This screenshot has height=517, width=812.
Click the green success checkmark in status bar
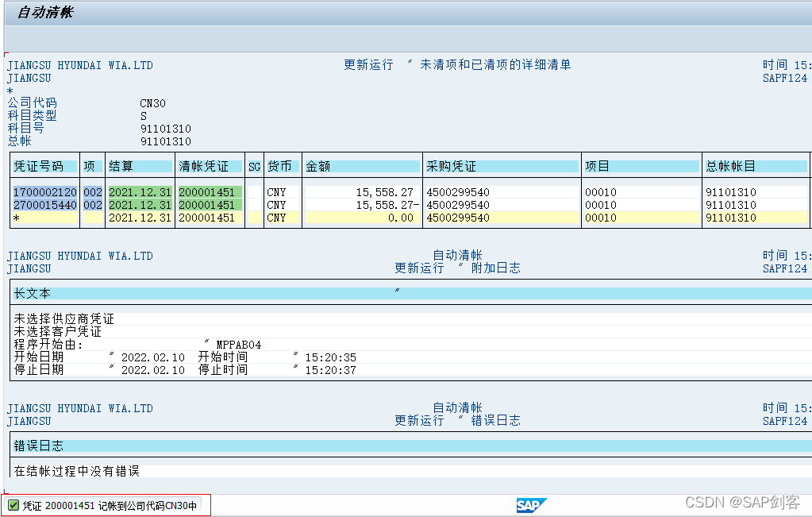pyautogui.click(x=13, y=505)
